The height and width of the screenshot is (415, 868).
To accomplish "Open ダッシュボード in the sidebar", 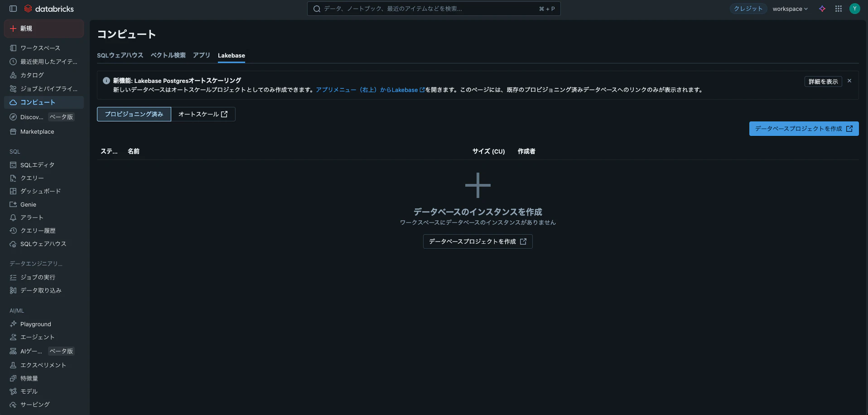I will [x=44, y=191].
